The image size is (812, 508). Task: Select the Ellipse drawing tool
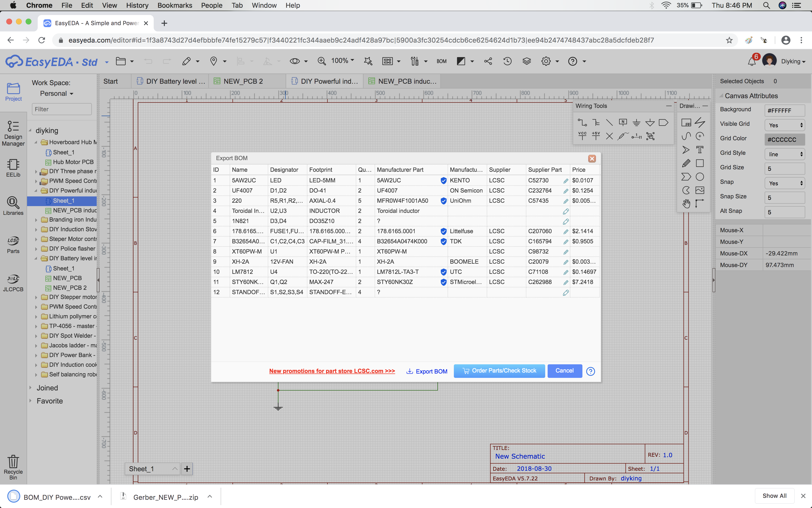(x=700, y=177)
